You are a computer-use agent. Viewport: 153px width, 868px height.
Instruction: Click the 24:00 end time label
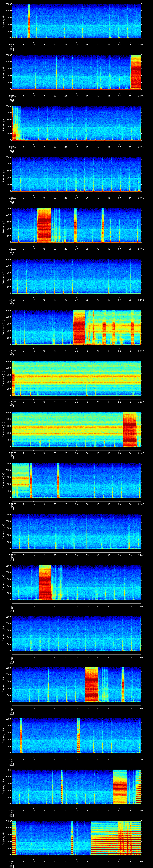(141, 96)
